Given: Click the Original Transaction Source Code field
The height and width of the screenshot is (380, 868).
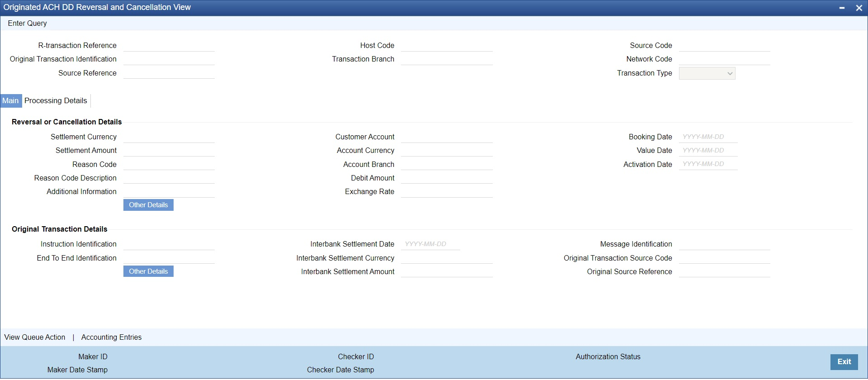Looking at the screenshot, I should tap(725, 258).
